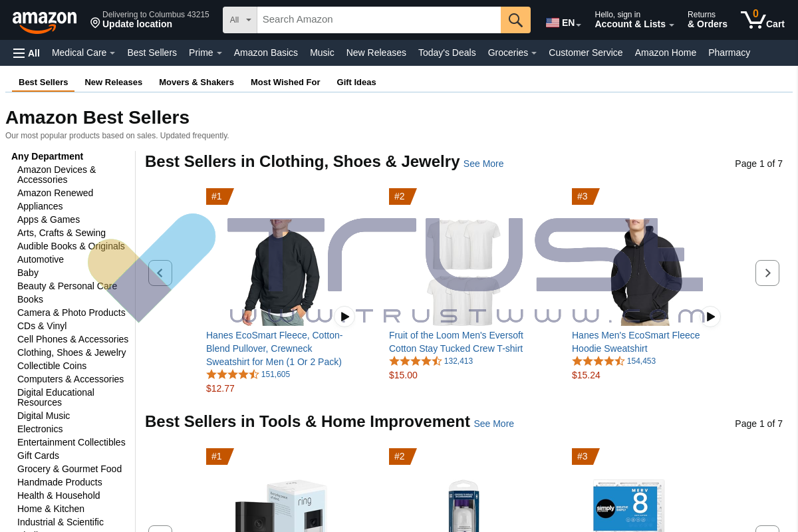Click into the Search Amazon field
The image size is (798, 532).
[379, 20]
